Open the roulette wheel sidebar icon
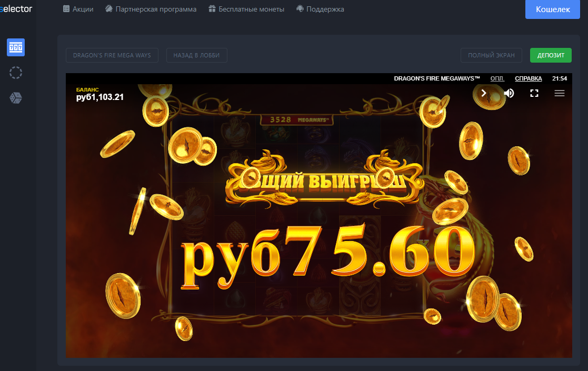 pos(16,72)
